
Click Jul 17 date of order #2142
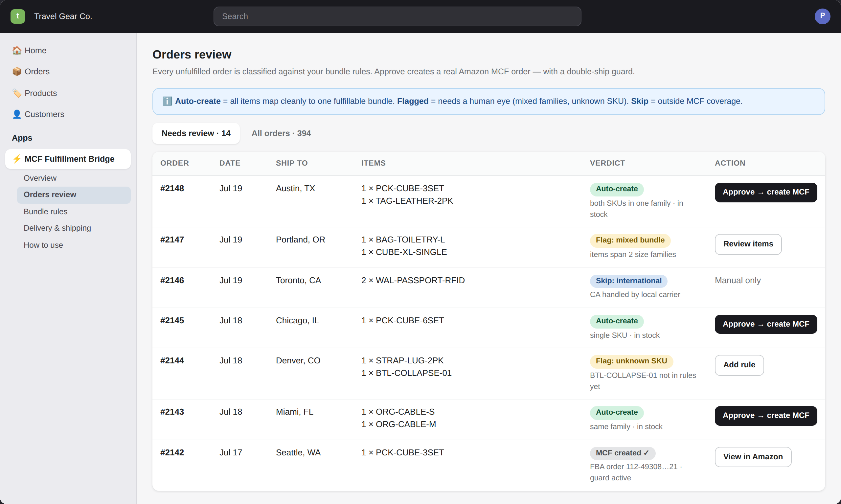pos(231,453)
